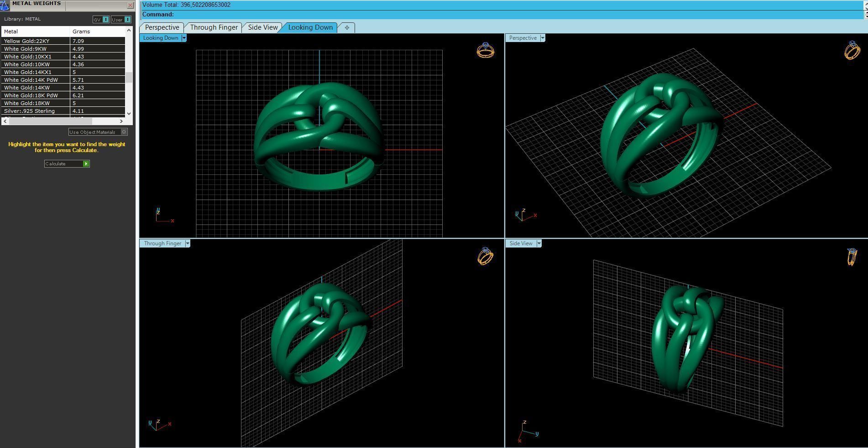Select the White Gold:18KW row

pos(63,103)
